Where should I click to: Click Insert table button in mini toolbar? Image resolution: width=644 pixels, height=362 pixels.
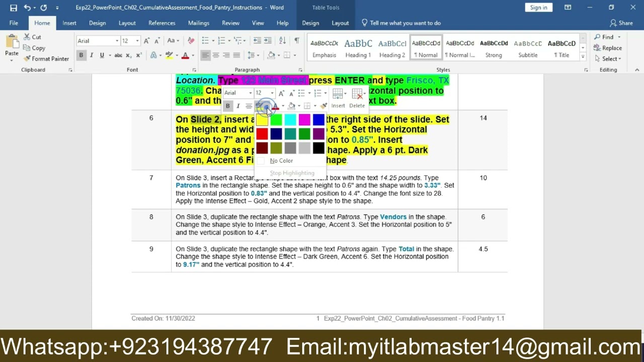338,99
